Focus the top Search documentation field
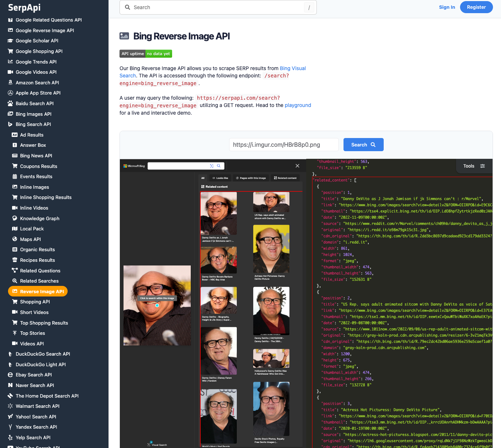Screen dimensions: 501x448 click(218, 7)
